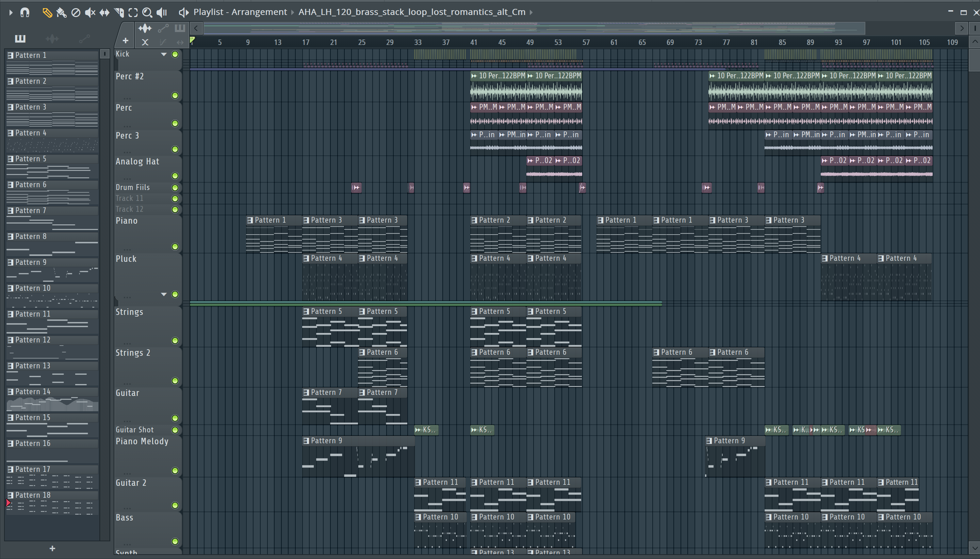Expand the Kick track group arrow
This screenshot has height=559, width=980.
point(164,54)
